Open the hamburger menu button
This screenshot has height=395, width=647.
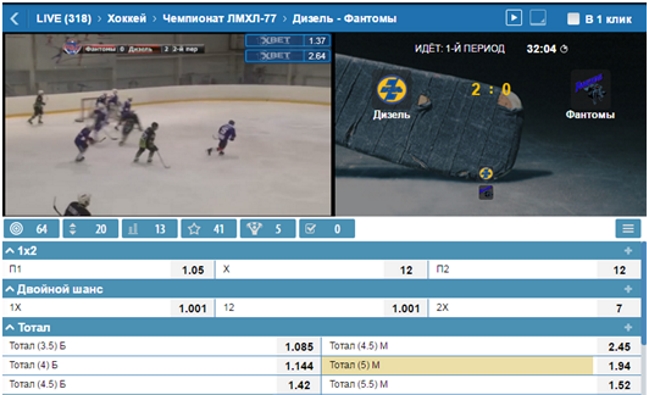point(628,229)
